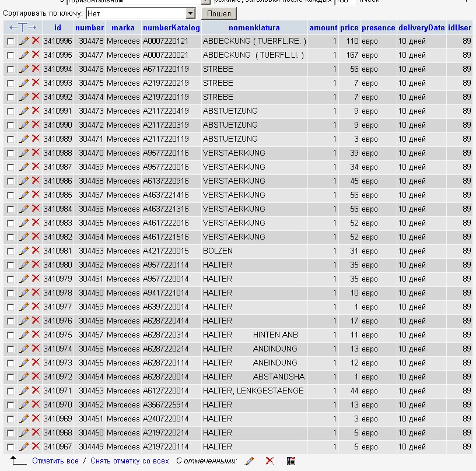
Task: Click edit pencil for row 3410967
Action: pyautogui.click(x=24, y=447)
